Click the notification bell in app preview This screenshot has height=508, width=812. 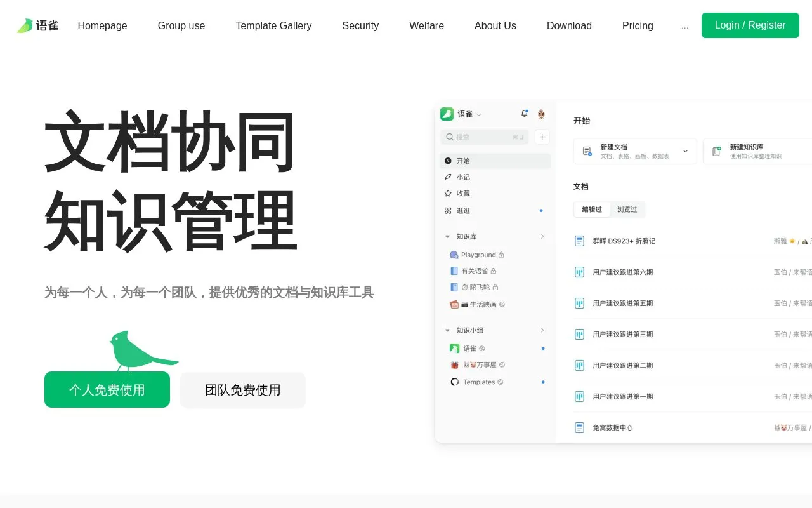525,114
